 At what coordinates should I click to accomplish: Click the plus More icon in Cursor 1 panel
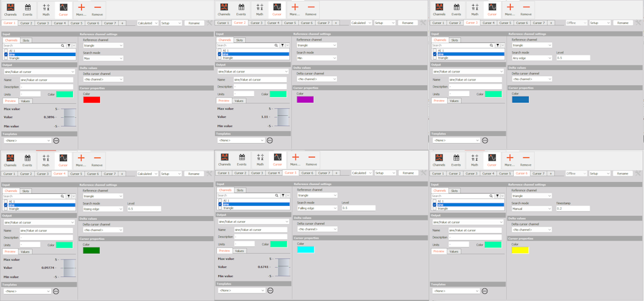(81, 9)
